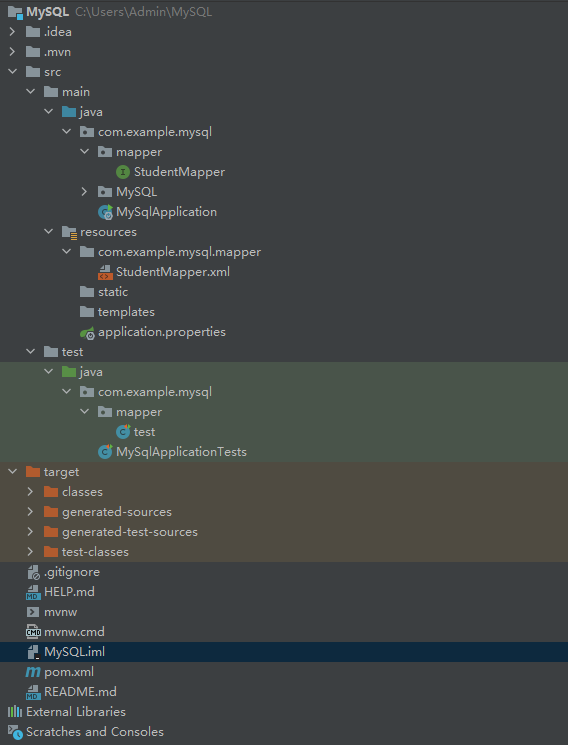This screenshot has width=568, height=745.
Task: Click the blue java sources root folder icon under main
Action: click(x=69, y=112)
